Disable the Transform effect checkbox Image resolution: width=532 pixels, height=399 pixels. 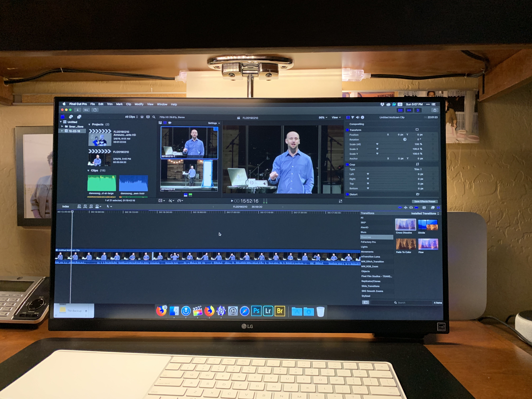pos(347,130)
